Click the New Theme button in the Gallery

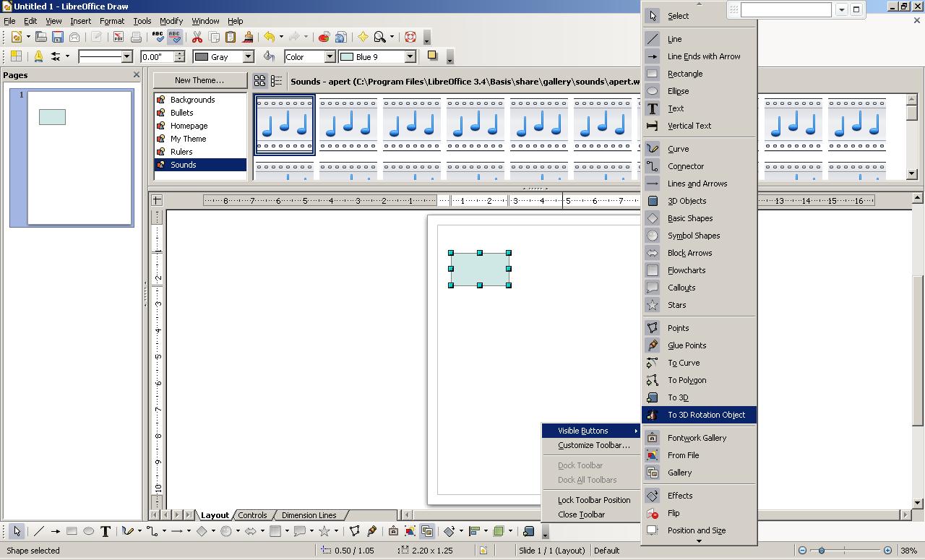(200, 79)
